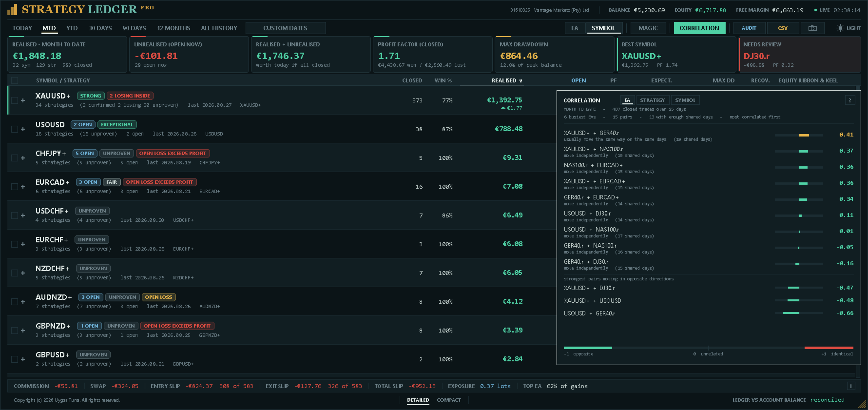Check the CHFJPY+ row checkbox
The image size is (868, 410).
coord(15,158)
